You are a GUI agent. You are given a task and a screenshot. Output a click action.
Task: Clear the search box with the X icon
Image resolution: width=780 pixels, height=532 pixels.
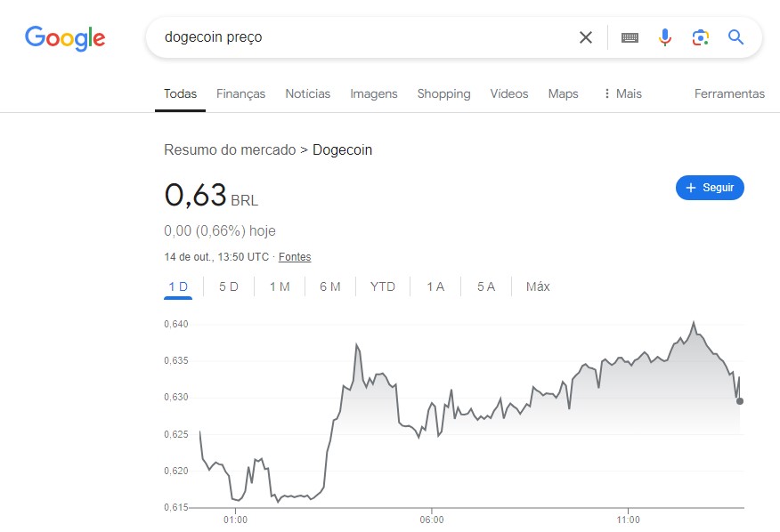[x=586, y=37]
